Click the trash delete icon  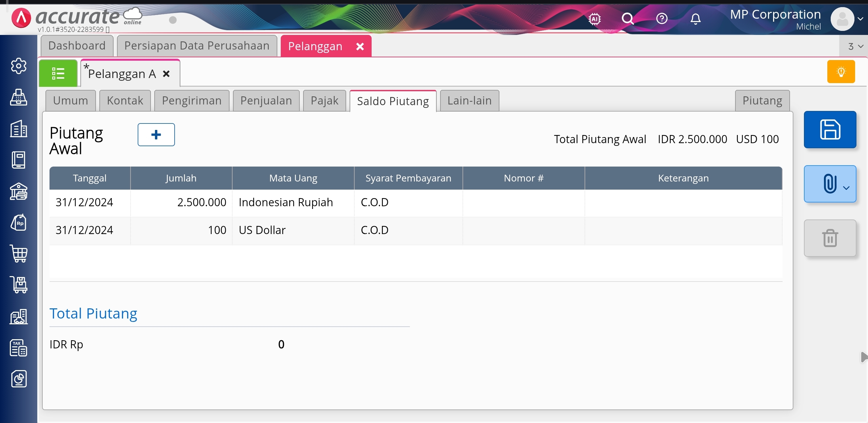pos(830,238)
